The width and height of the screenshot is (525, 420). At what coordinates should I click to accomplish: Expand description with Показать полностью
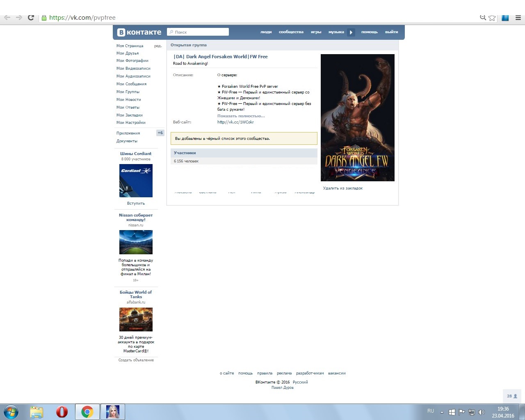(x=241, y=116)
